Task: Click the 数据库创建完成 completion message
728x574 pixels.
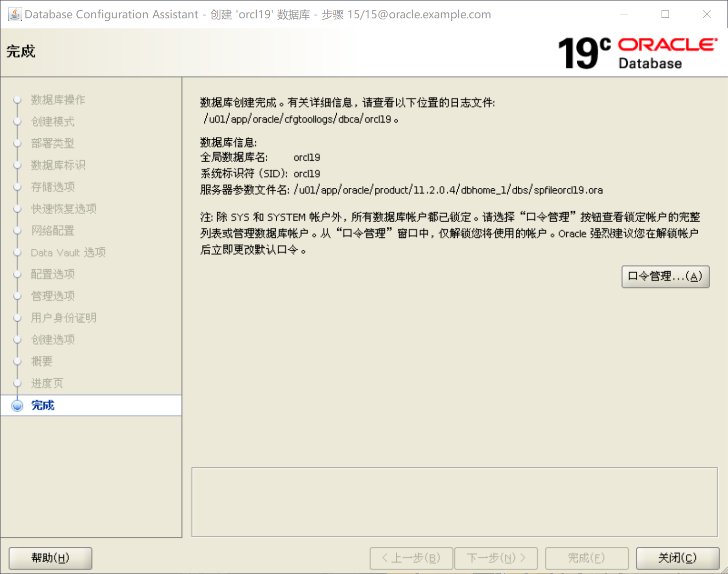Action: coord(348,103)
